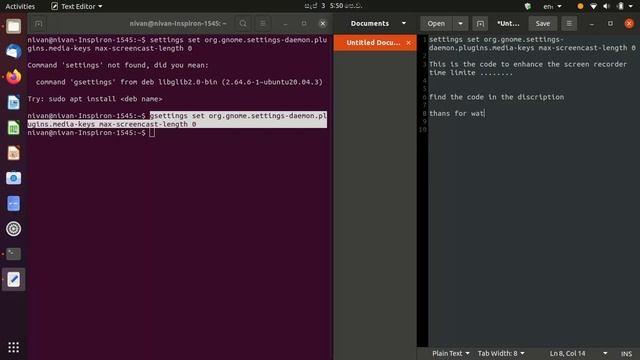Open the volume speaker indicator
The width and height of the screenshot is (640, 360).
[607, 6]
